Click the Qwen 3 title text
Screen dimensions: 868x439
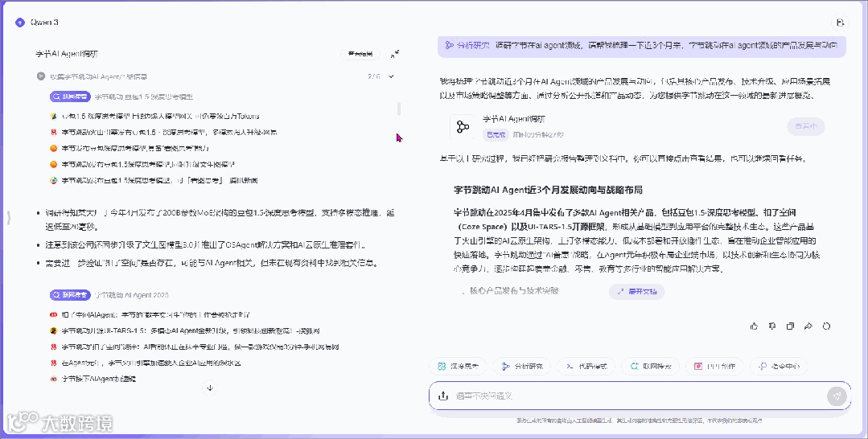click(44, 23)
